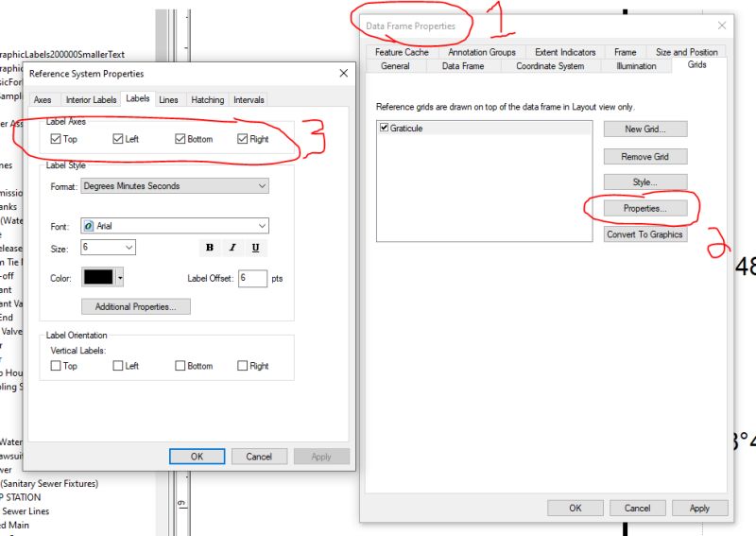Click Convert To Graphics button
Image resolution: width=756 pixels, height=536 pixels.
pyautogui.click(x=645, y=234)
